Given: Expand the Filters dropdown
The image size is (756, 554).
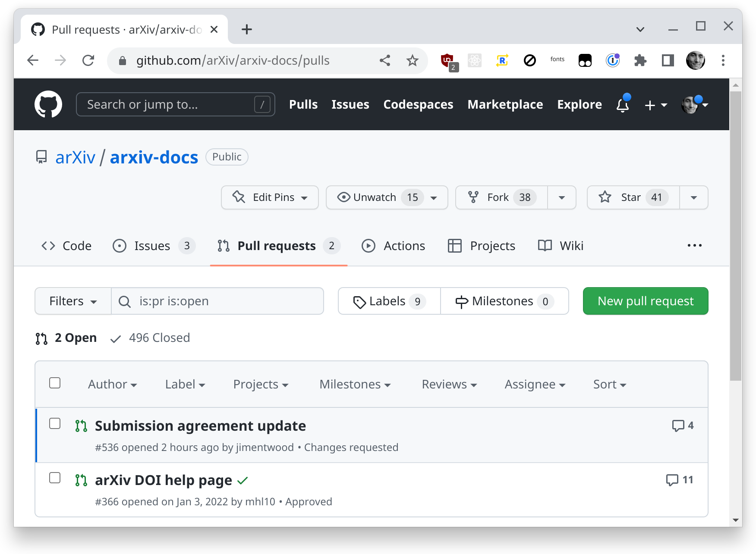Looking at the screenshot, I should click(73, 301).
